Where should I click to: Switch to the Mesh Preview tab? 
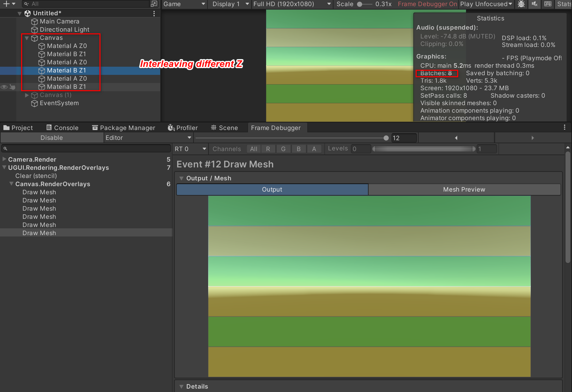[x=464, y=190]
